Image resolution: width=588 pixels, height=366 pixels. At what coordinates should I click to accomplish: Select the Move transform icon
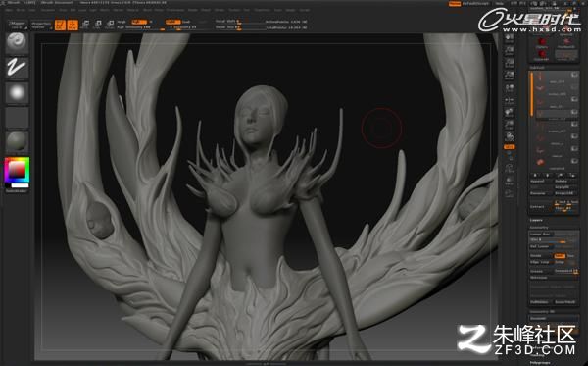85,25
